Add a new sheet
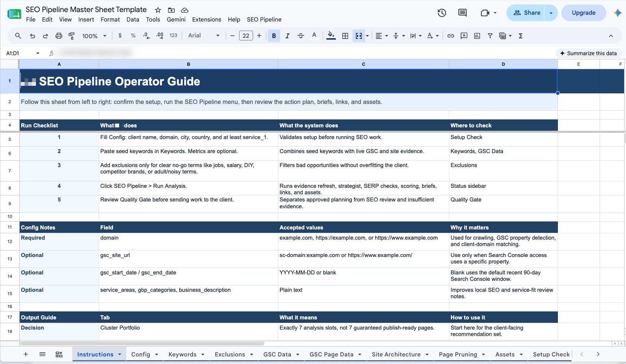Image resolution: width=626 pixels, height=364 pixels. [26, 354]
